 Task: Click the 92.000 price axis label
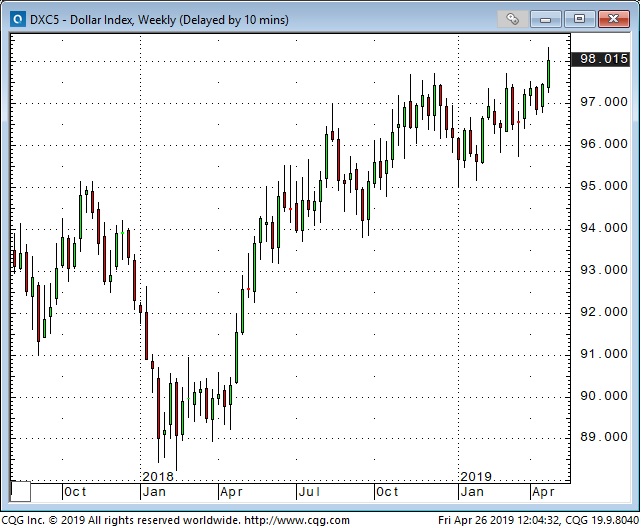(604, 312)
